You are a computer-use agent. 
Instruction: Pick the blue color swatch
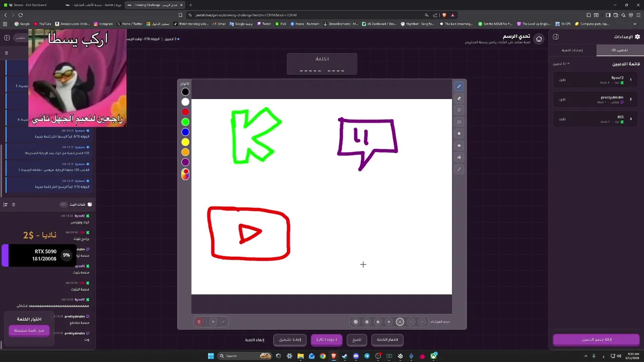pyautogui.click(x=185, y=132)
